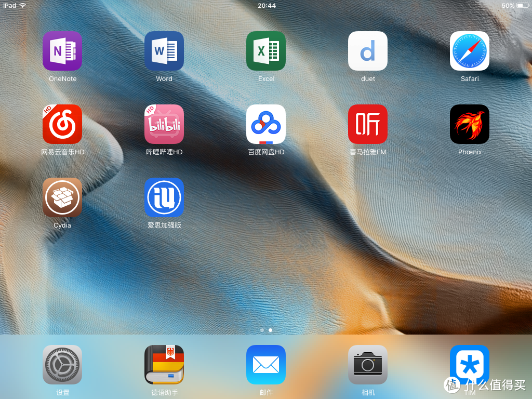
Task: Launch Microsoft Word
Action: pos(164,51)
